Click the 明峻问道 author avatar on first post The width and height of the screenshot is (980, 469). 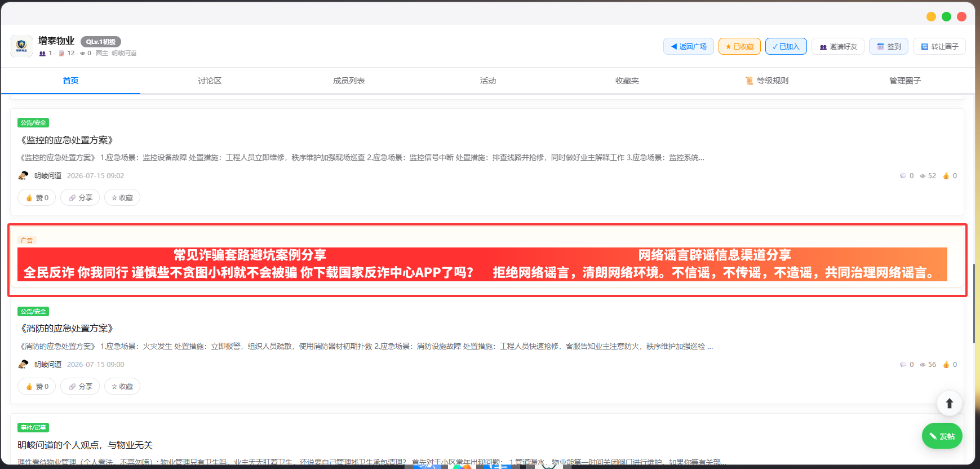point(23,175)
